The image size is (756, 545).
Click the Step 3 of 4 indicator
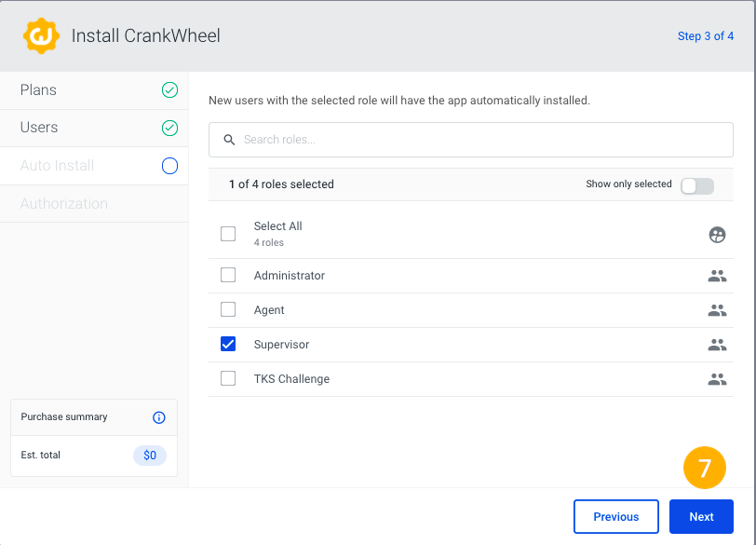tap(706, 36)
